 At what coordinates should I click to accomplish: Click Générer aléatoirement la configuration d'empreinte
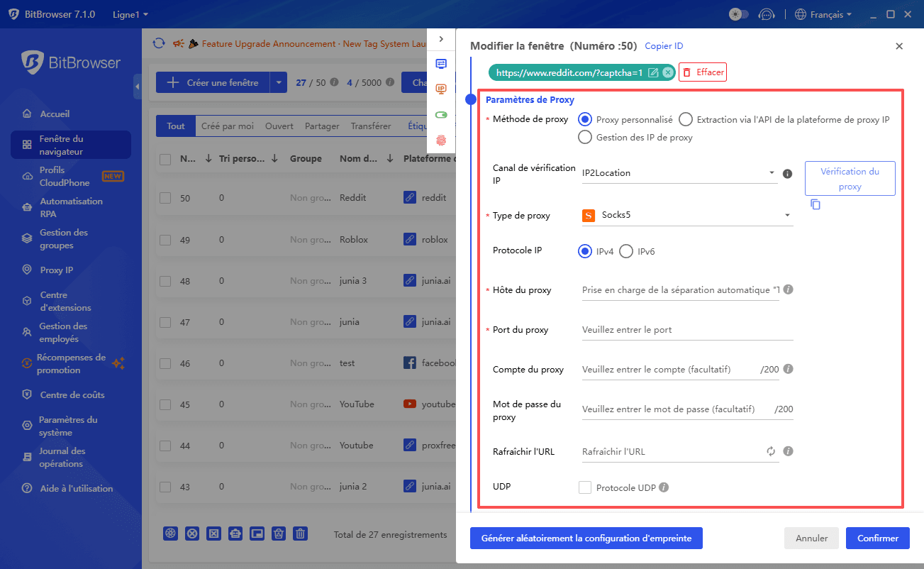tap(586, 538)
